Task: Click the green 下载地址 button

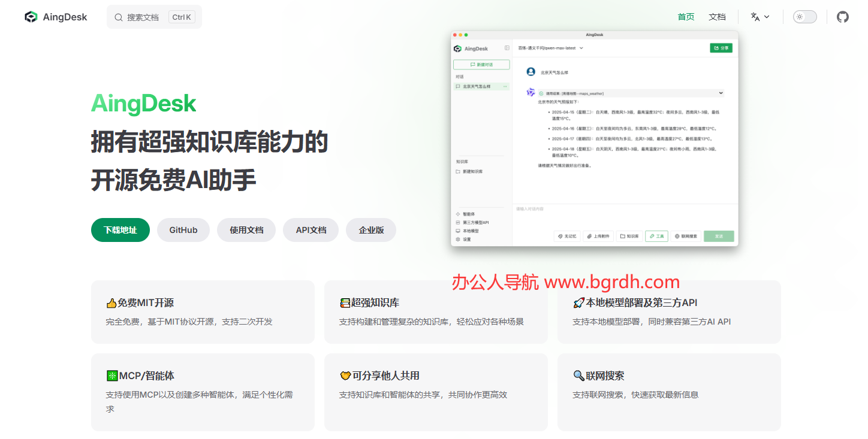Action: coord(120,230)
